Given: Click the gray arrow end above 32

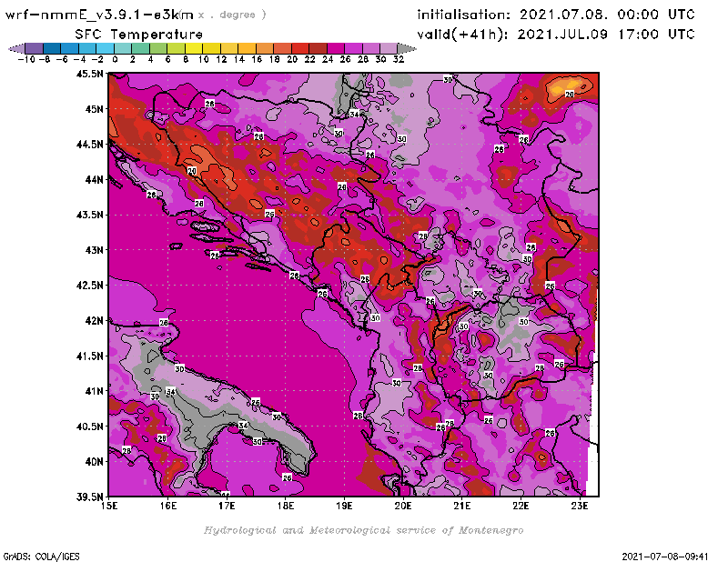Looking at the screenshot, I should point(407,48).
